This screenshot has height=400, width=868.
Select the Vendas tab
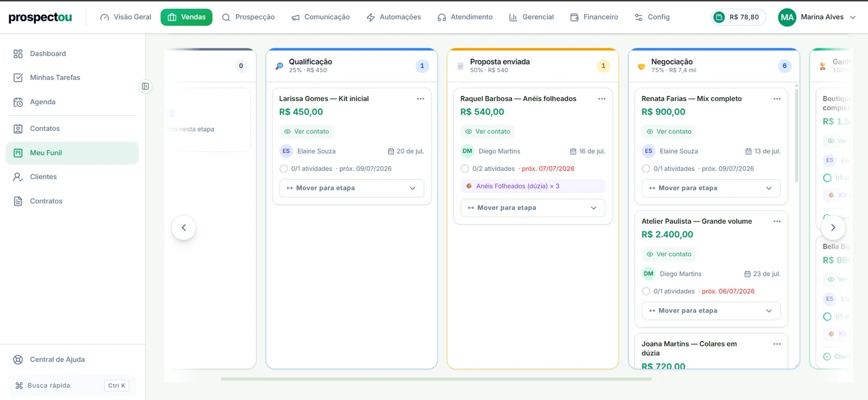click(187, 17)
